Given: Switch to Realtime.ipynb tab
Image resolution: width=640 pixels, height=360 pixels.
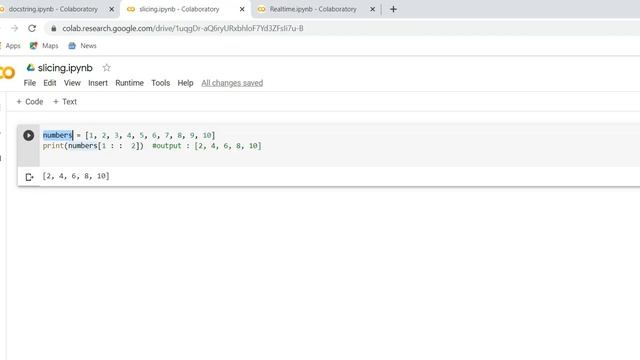Looking at the screenshot, I should (313, 9).
